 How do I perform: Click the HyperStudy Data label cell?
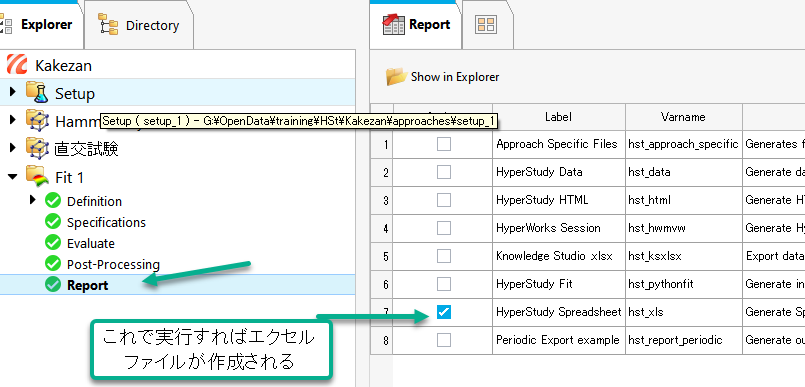(x=559, y=172)
